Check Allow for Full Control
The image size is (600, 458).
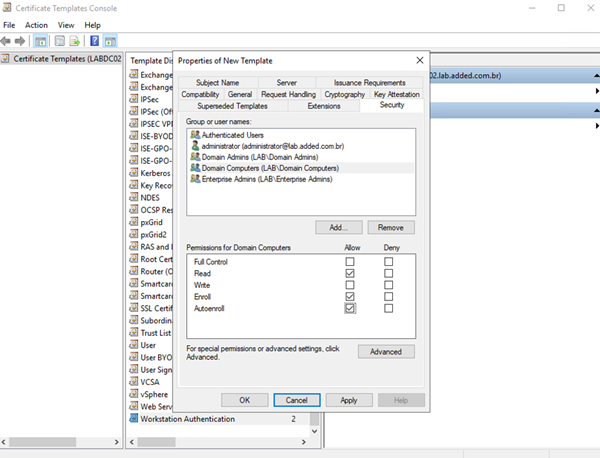[x=349, y=261]
